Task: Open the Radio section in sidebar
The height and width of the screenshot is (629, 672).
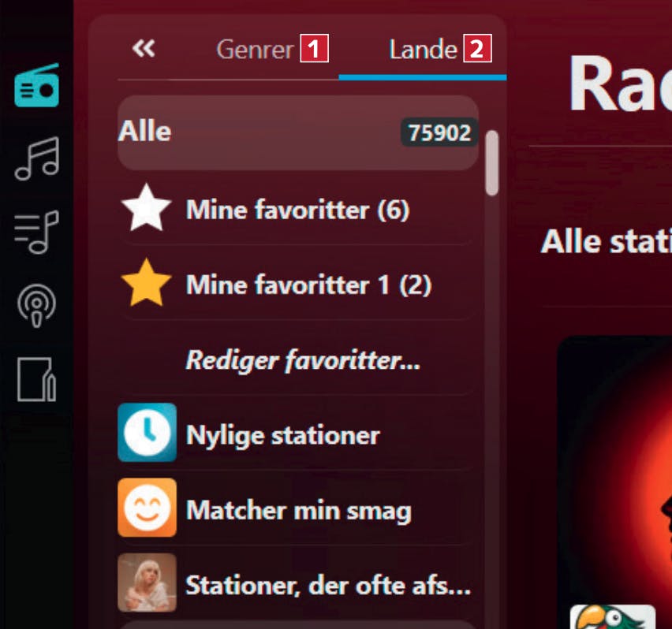Action: click(x=36, y=85)
